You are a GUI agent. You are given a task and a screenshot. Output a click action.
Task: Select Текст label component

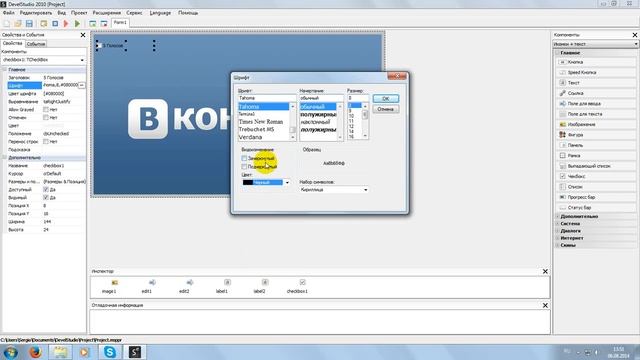coord(596,83)
